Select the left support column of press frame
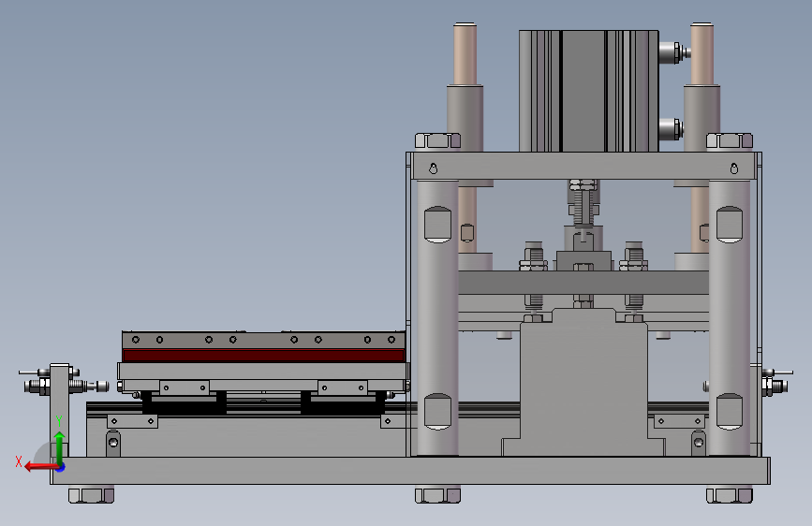 (437, 318)
